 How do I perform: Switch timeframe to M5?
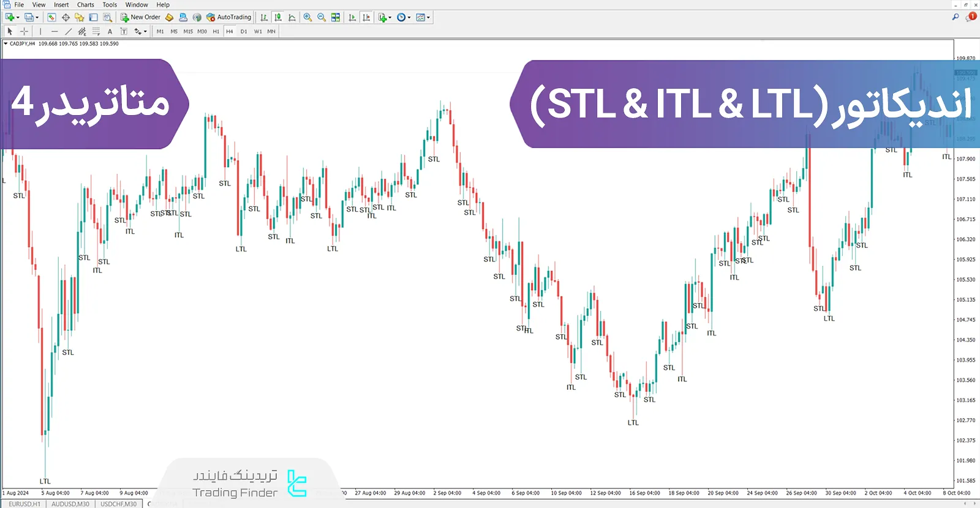click(x=174, y=31)
